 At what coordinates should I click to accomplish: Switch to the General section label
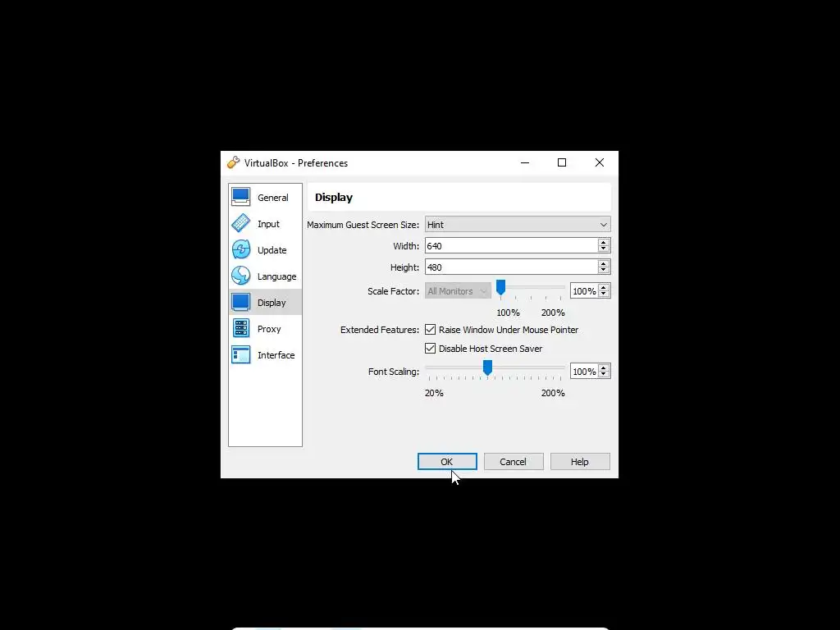pyautogui.click(x=272, y=198)
